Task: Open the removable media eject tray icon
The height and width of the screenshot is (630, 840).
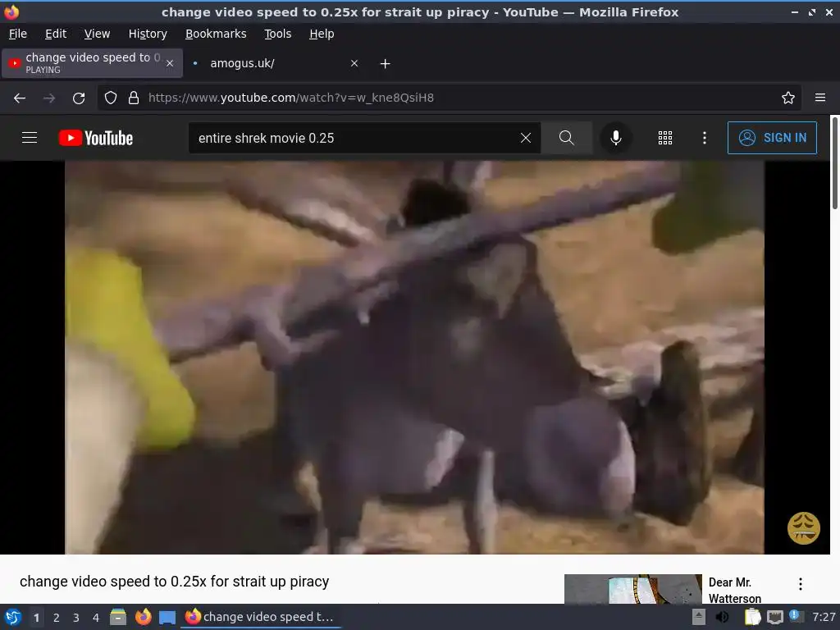Action: click(699, 617)
